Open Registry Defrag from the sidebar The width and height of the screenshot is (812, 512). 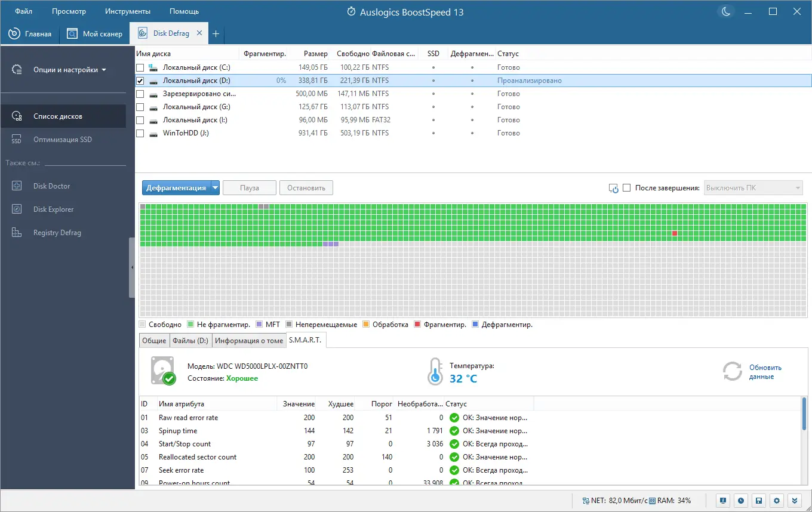pos(57,233)
